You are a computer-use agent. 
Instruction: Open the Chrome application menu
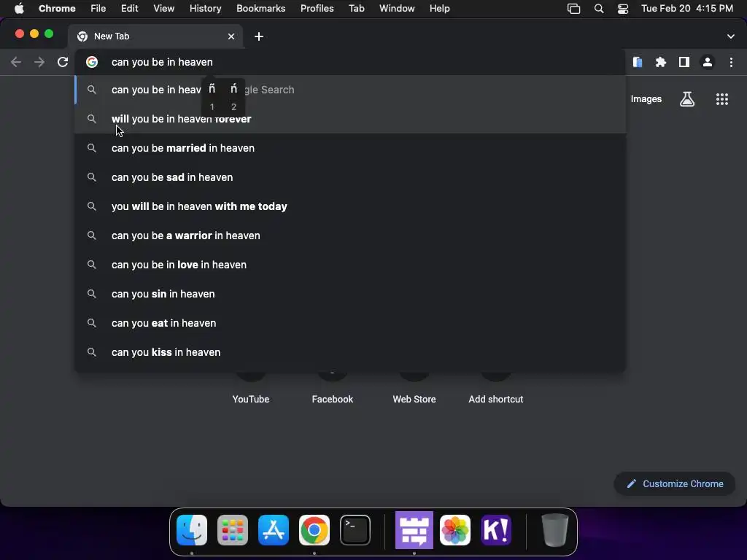pos(57,9)
